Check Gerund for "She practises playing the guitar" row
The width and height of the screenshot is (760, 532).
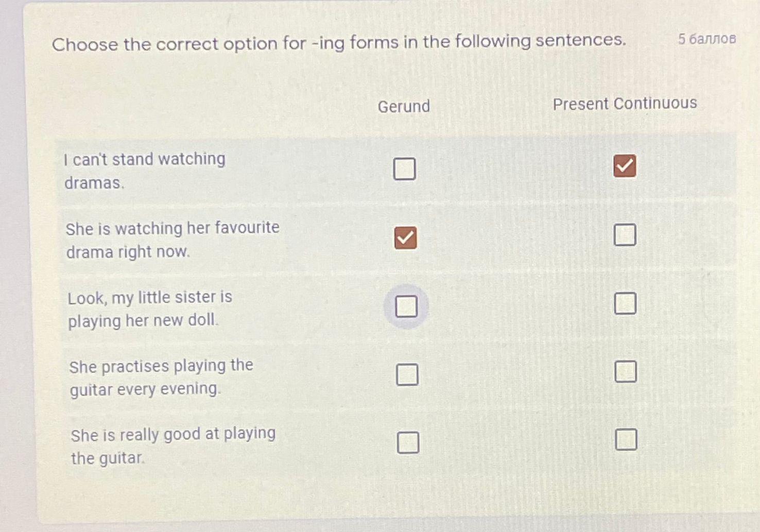407,374
